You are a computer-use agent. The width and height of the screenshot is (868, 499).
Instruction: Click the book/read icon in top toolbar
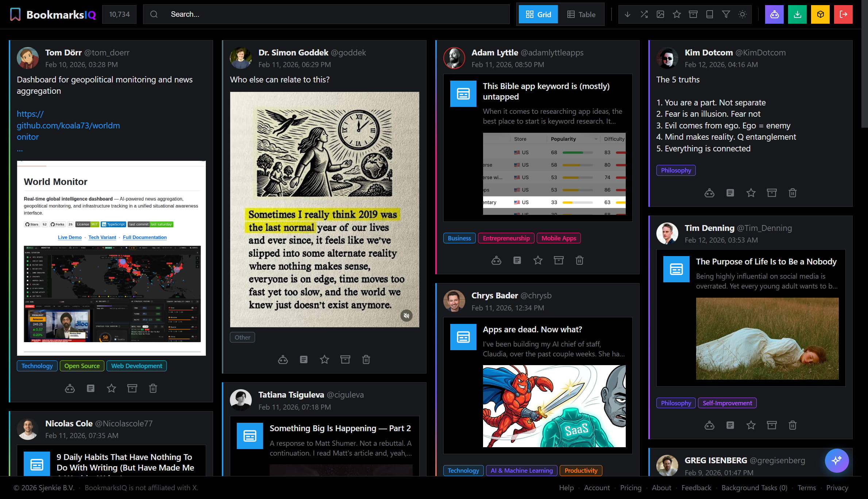[x=710, y=14]
